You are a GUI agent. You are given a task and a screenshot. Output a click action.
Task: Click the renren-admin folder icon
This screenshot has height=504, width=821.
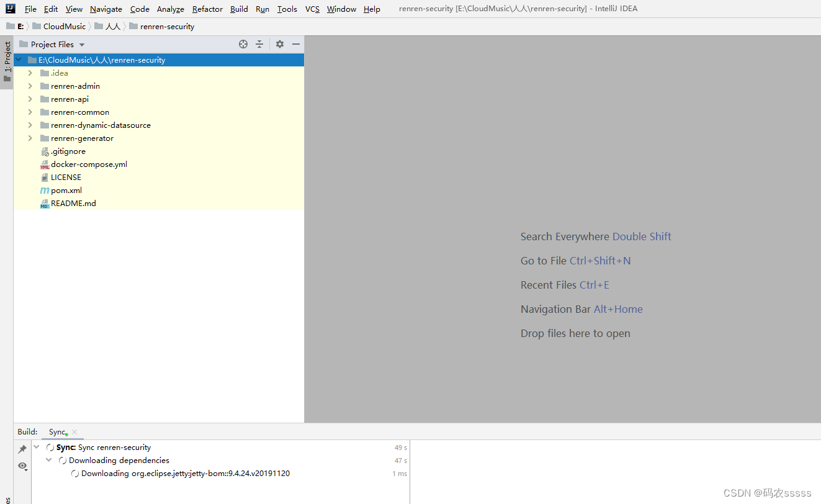pyautogui.click(x=45, y=86)
